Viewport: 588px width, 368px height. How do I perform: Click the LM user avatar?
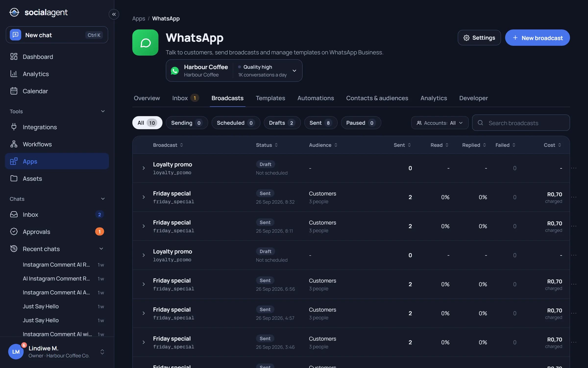(16, 352)
